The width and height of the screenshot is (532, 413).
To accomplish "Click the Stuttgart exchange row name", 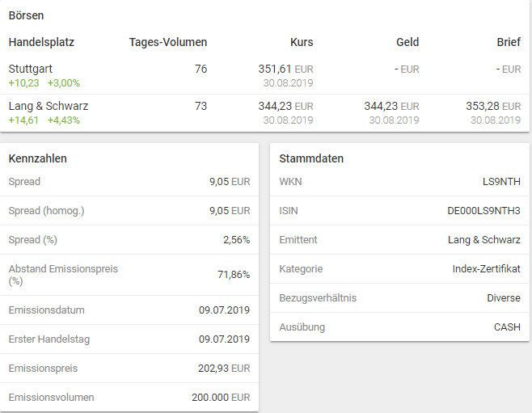I will click(x=30, y=69).
